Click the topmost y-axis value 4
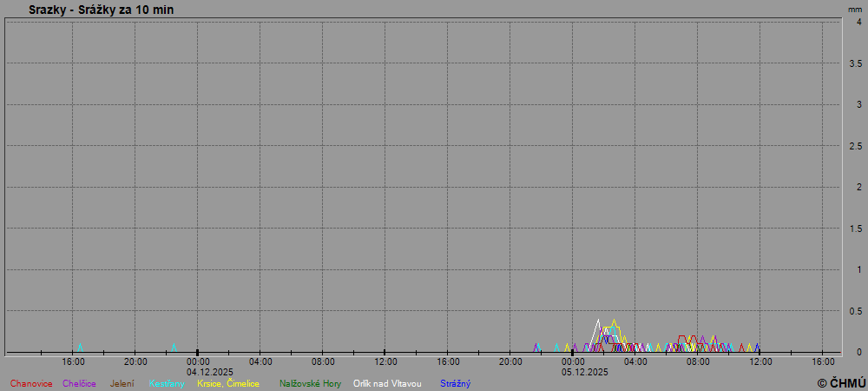This screenshot has width=868, height=391. click(858, 22)
